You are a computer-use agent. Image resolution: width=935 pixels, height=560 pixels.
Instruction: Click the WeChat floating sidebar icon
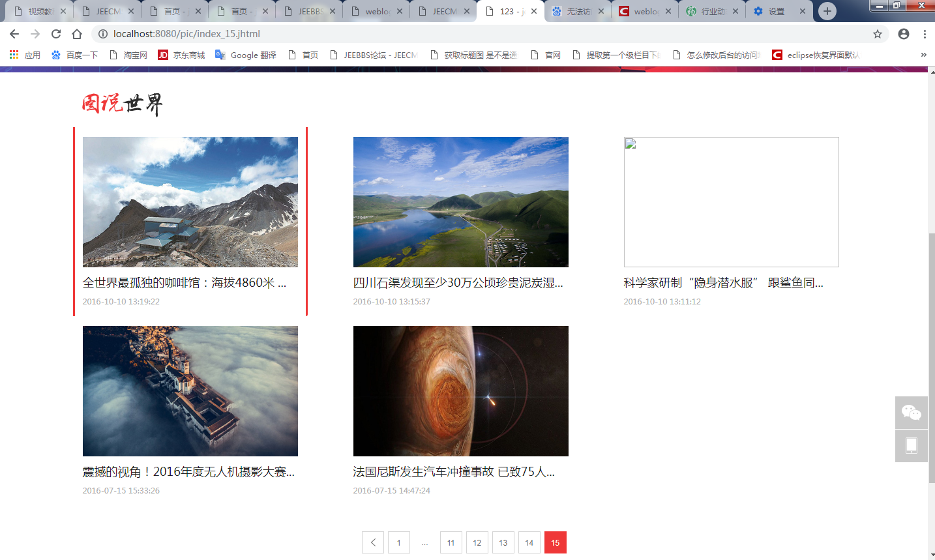[912, 413]
